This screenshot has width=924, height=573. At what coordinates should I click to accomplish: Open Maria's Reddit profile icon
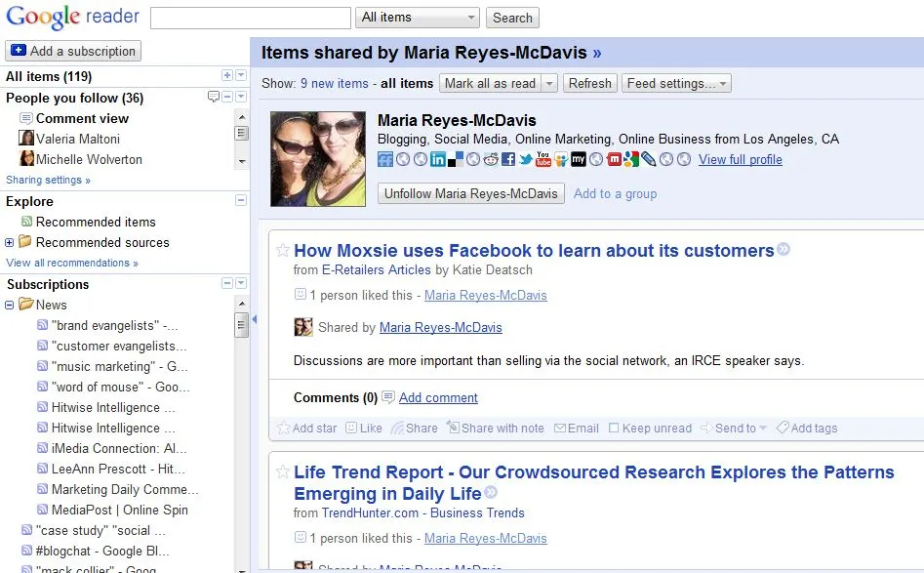tap(491, 159)
